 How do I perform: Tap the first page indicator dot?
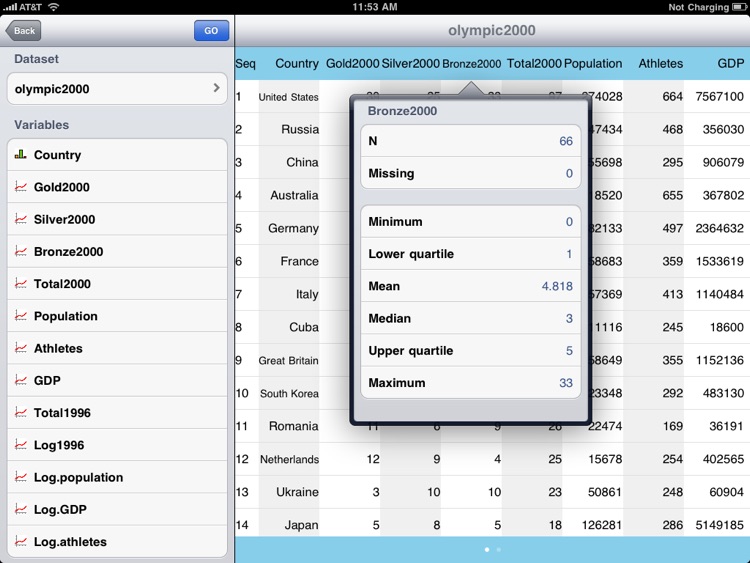487,550
